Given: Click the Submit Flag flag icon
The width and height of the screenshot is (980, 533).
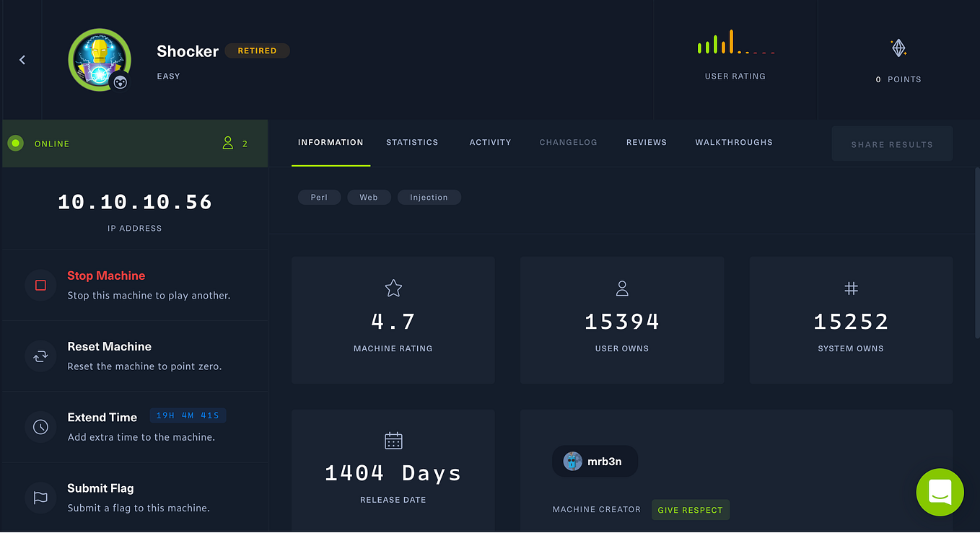Looking at the screenshot, I should click(x=40, y=497).
